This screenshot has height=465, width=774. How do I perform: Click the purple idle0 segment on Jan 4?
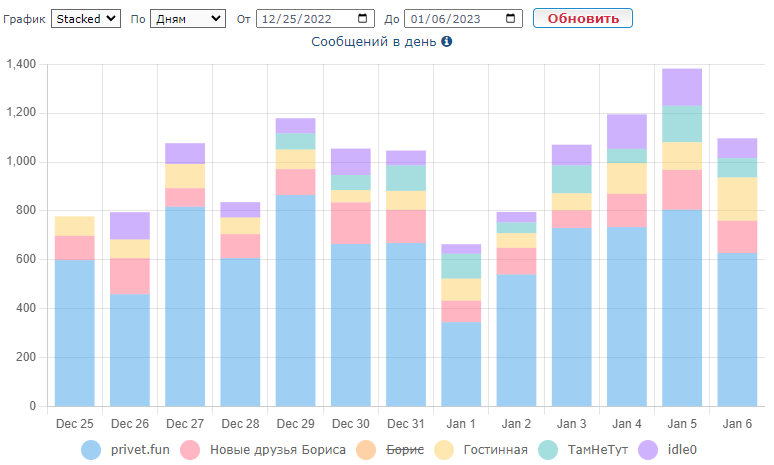[x=627, y=131]
